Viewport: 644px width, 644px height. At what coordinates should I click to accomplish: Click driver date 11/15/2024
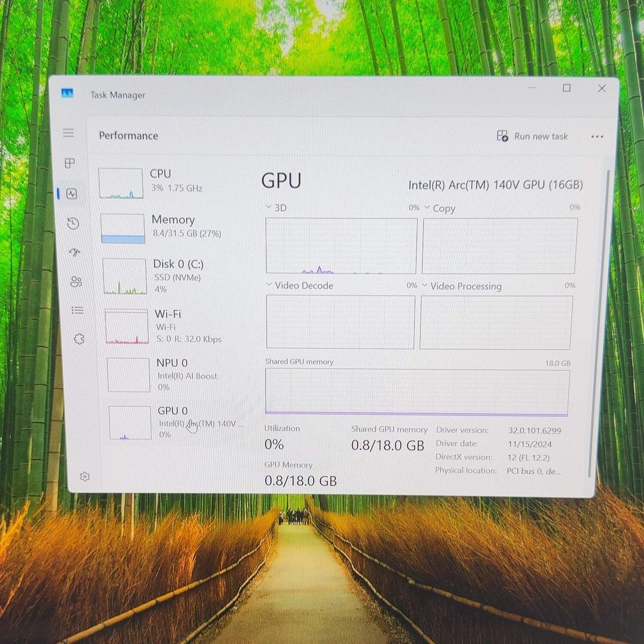[530, 444]
